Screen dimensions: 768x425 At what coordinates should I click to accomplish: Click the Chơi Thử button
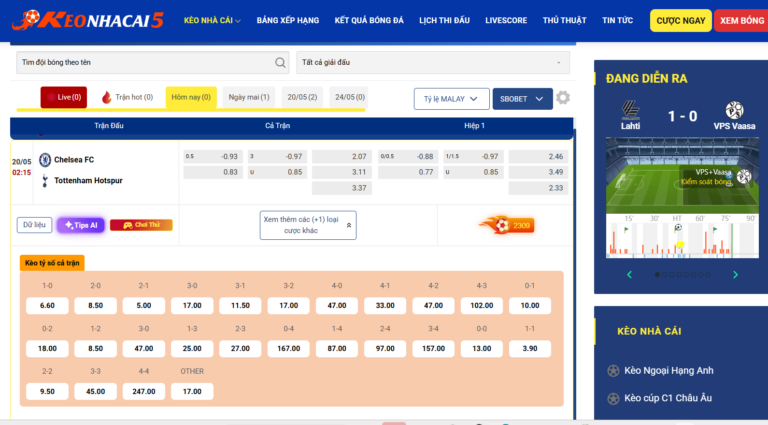point(142,225)
